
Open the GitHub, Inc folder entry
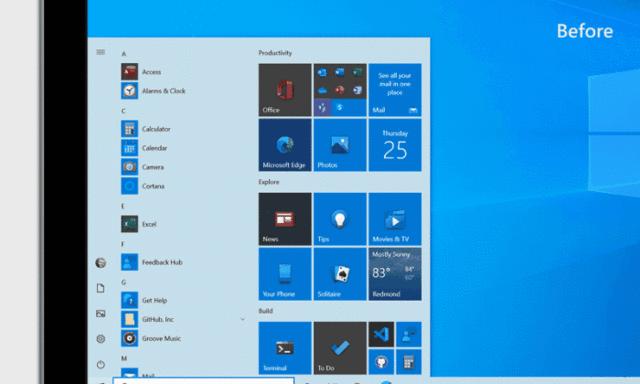(x=182, y=319)
